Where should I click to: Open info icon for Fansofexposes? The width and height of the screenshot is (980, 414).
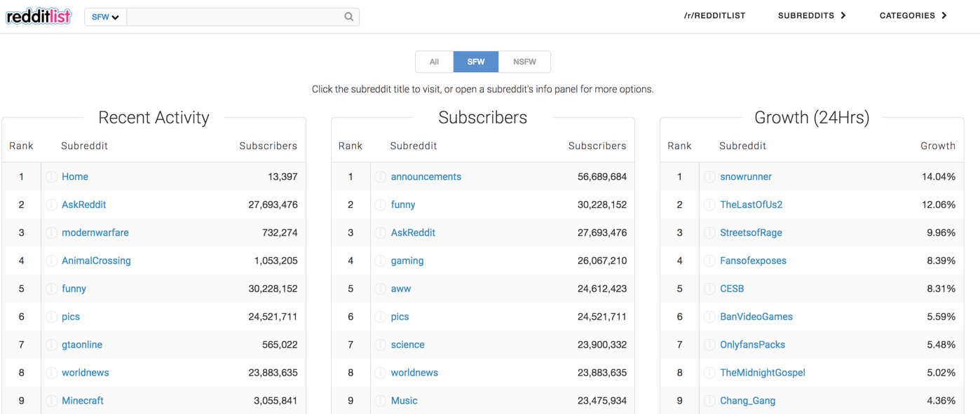point(709,261)
